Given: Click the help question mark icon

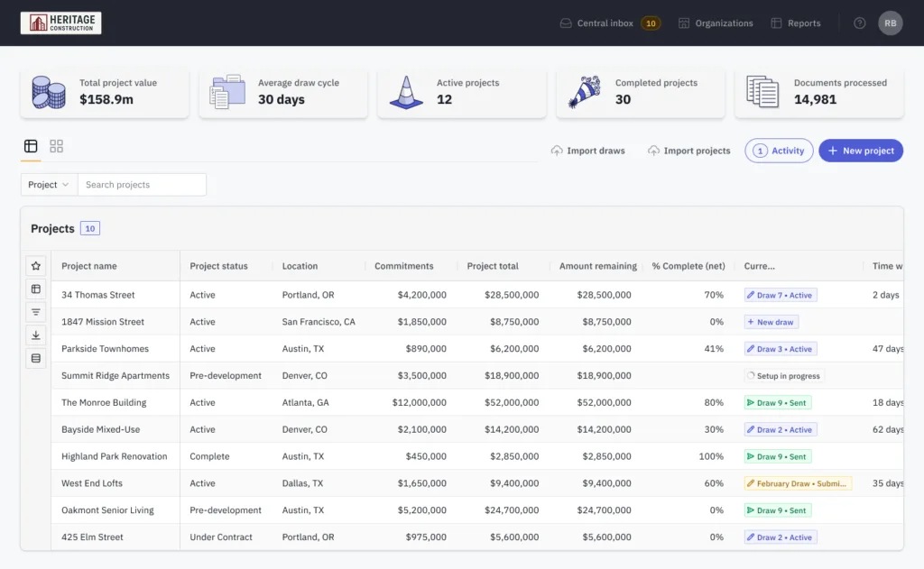Looking at the screenshot, I should 860,23.
